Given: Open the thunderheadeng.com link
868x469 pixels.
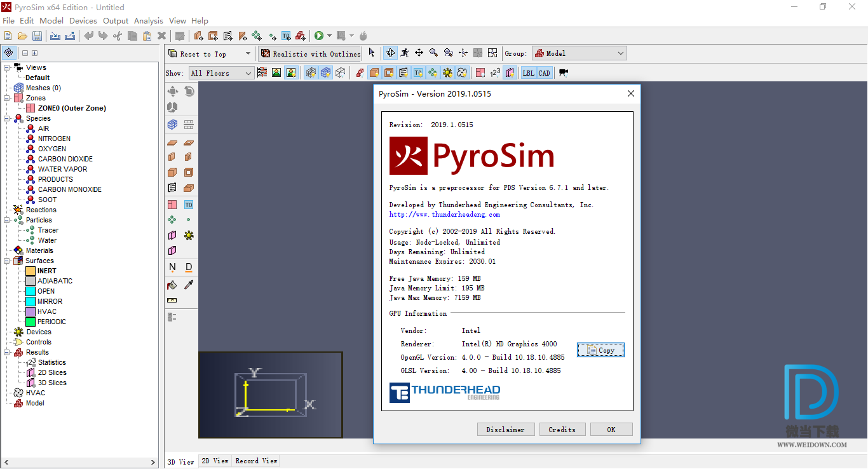Looking at the screenshot, I should pyautogui.click(x=444, y=215).
